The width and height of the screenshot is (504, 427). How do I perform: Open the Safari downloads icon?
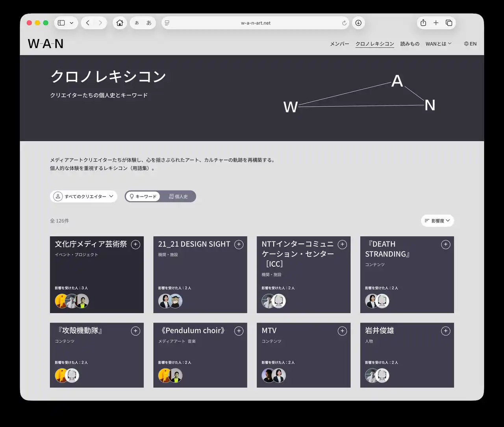[x=358, y=23]
